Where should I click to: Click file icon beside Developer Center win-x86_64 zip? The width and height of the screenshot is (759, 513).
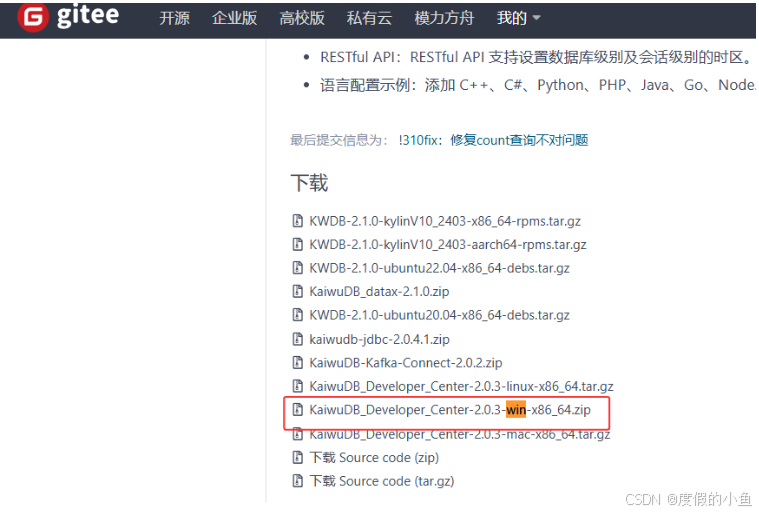coord(297,410)
